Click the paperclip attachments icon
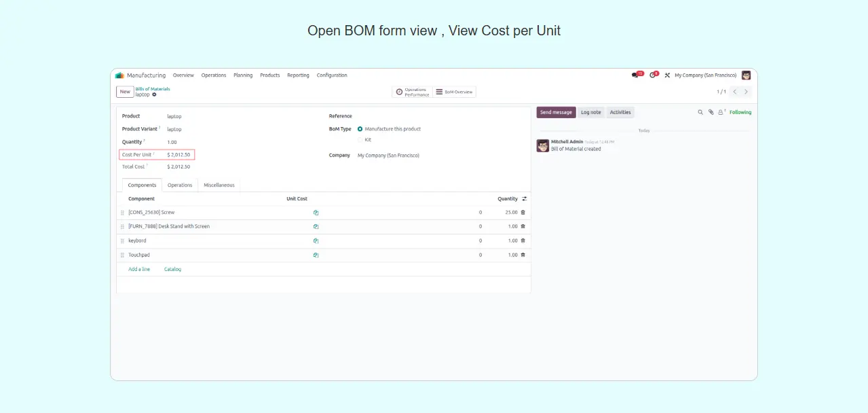 point(711,113)
